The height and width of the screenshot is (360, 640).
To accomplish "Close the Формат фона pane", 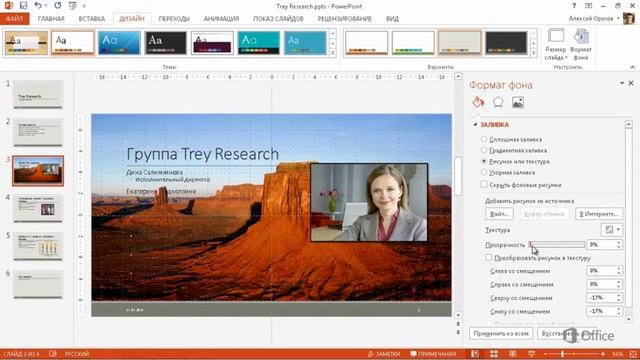I will pyautogui.click(x=631, y=83).
